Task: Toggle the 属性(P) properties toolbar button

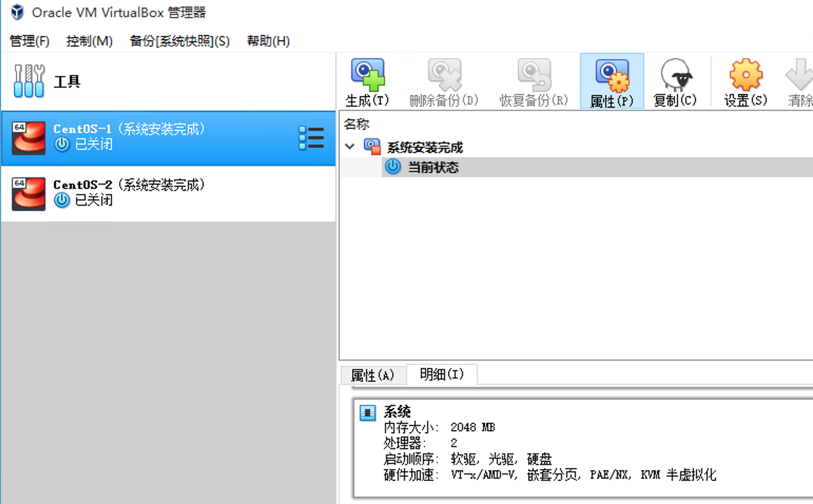Action: coord(612,81)
